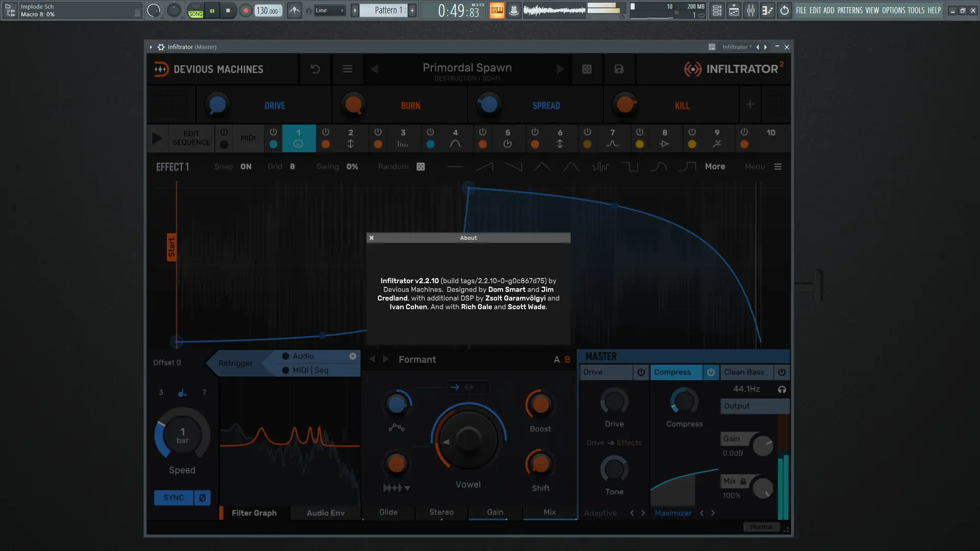Click the save preset floppy icon
Image resolution: width=980 pixels, height=551 pixels.
coord(619,69)
